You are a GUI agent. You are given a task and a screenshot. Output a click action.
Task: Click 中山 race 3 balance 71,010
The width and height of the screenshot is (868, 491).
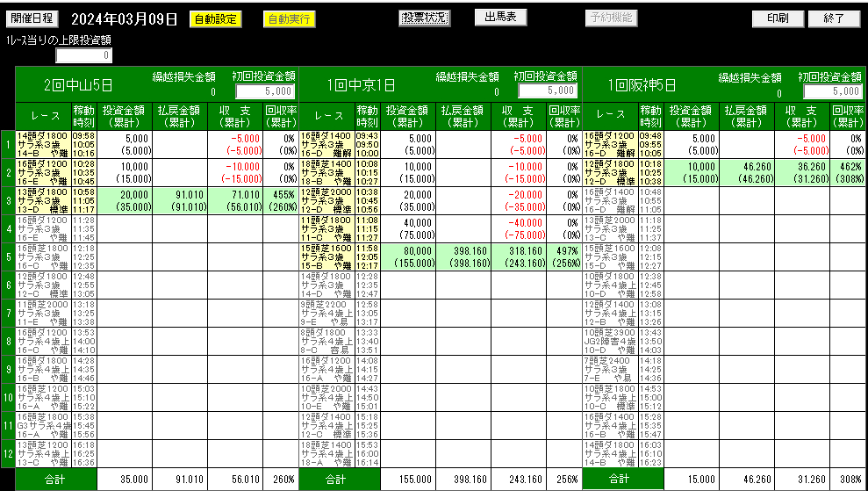coord(236,200)
